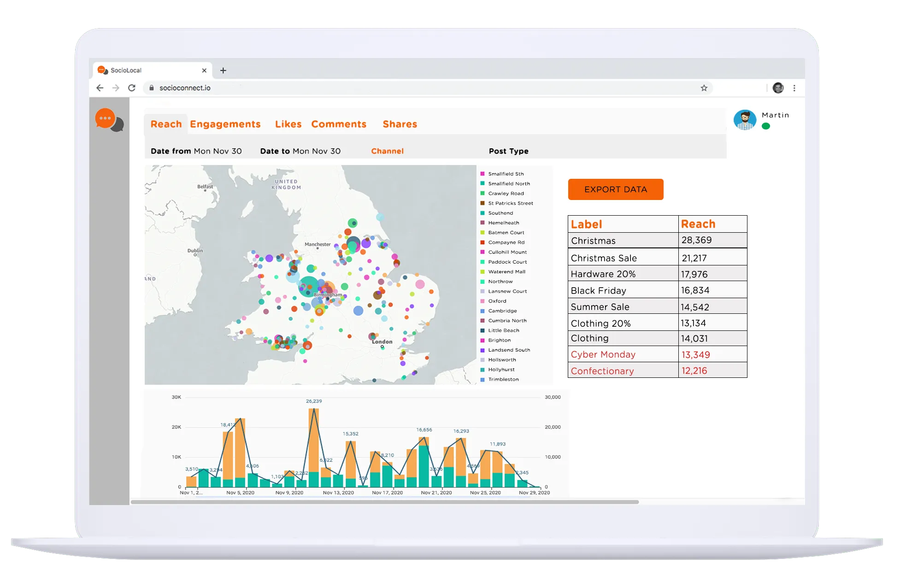Select the Cyber Monday row in the table

[x=603, y=354]
